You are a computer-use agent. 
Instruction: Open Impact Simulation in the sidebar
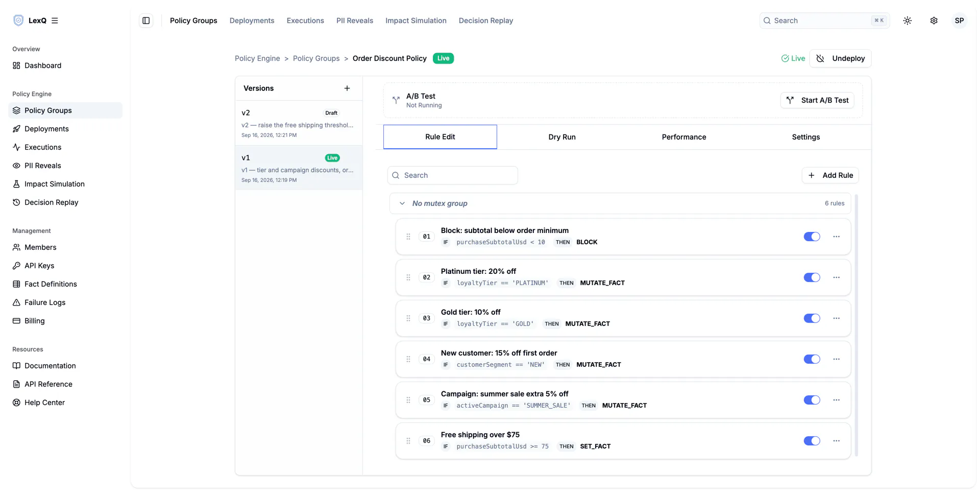pyautogui.click(x=65, y=184)
